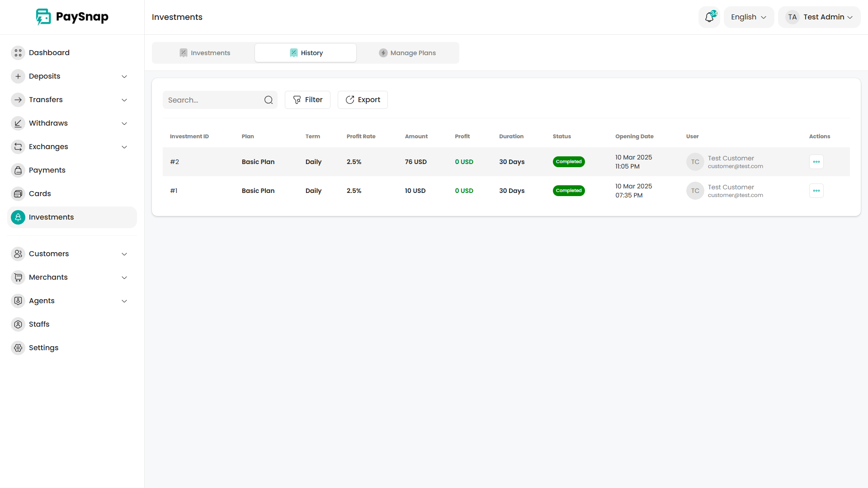Open the Payments sidebar item
This screenshot has height=488, width=868.
click(x=47, y=170)
